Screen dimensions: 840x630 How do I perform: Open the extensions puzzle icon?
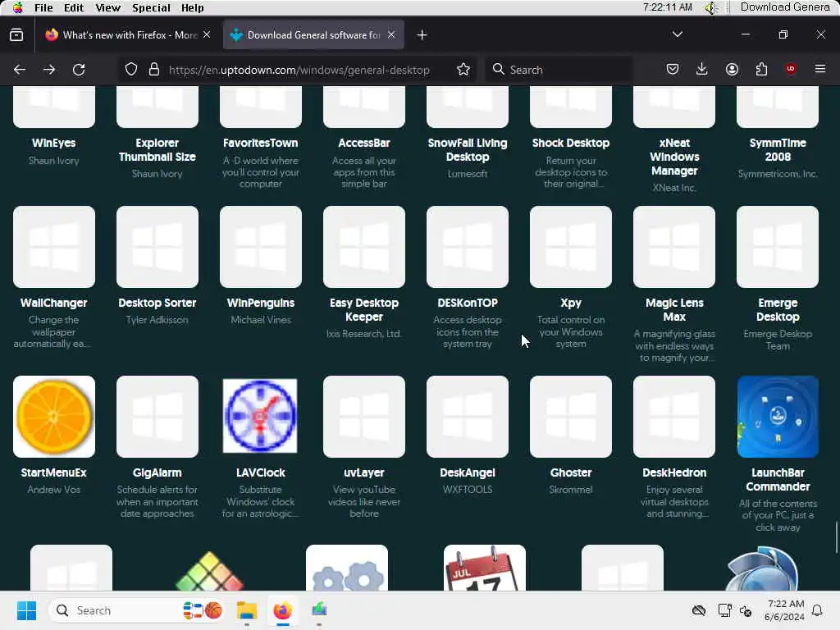pyautogui.click(x=761, y=69)
